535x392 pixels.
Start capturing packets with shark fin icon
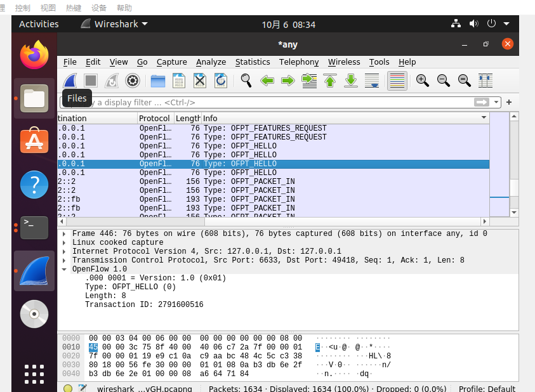[70, 81]
